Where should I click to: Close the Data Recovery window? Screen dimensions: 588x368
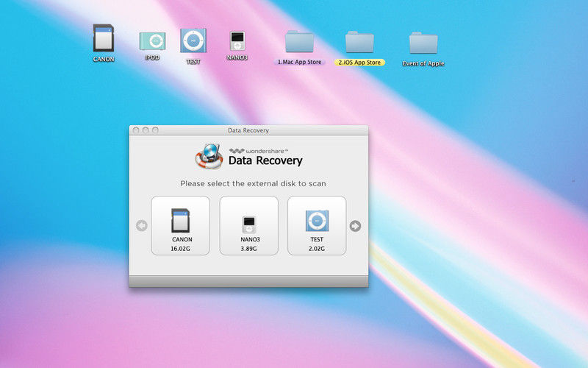136,130
